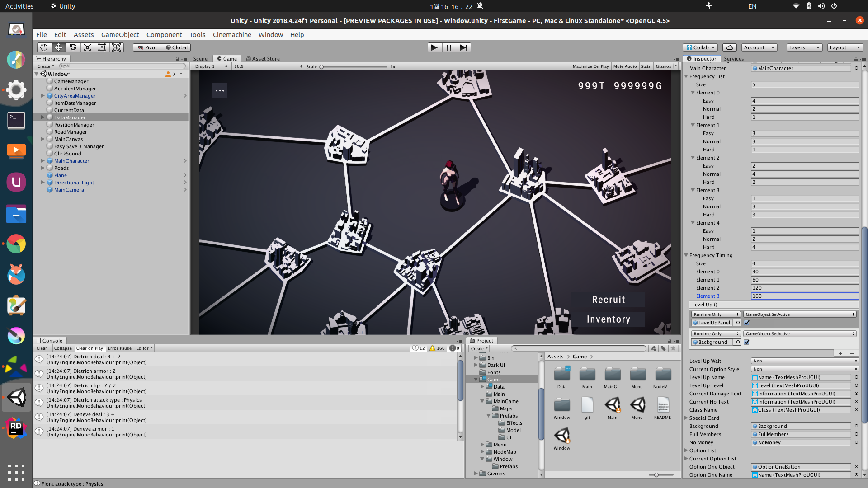Screen dimensions: 868x488
Task: Click the Inventory button in game
Action: coord(609,319)
